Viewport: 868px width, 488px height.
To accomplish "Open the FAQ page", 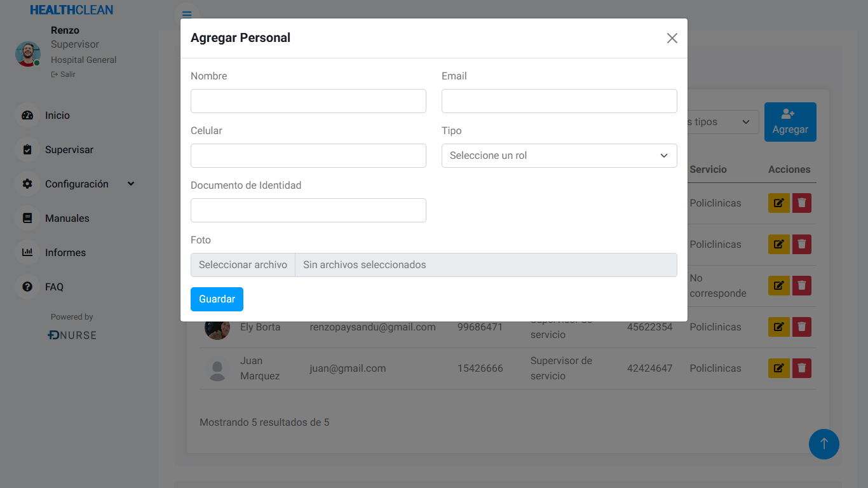I will pyautogui.click(x=54, y=287).
